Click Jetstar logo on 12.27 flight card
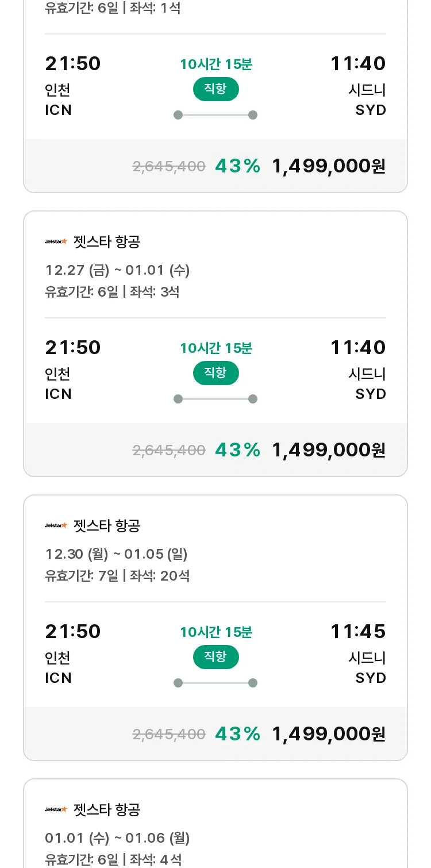Viewport: 431px width, 868px height. (x=56, y=241)
